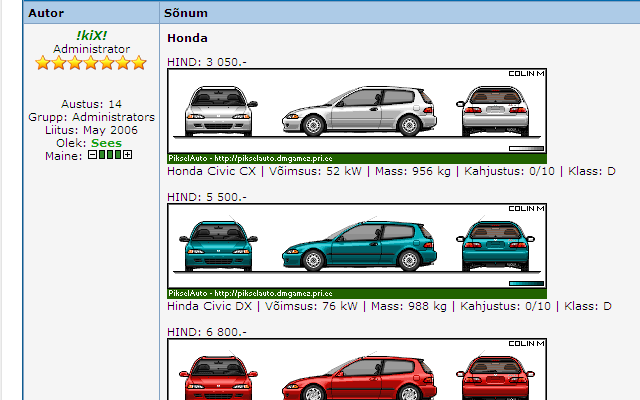Open the !kiX! author profile link
Viewport: 640px width, 400px height.
91,36
